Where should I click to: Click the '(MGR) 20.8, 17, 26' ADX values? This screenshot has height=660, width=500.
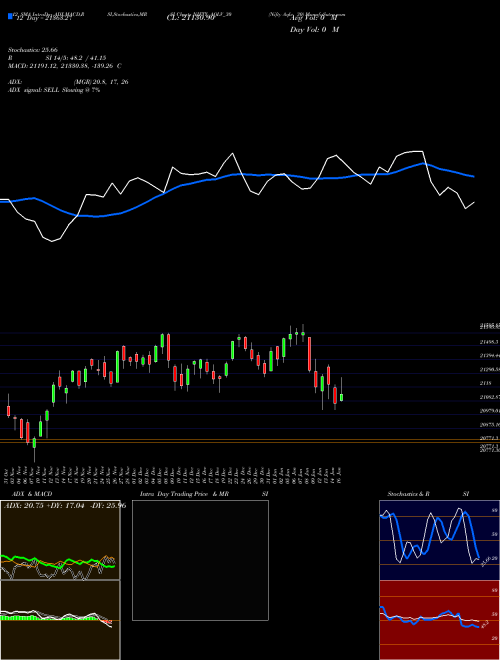click(101, 82)
